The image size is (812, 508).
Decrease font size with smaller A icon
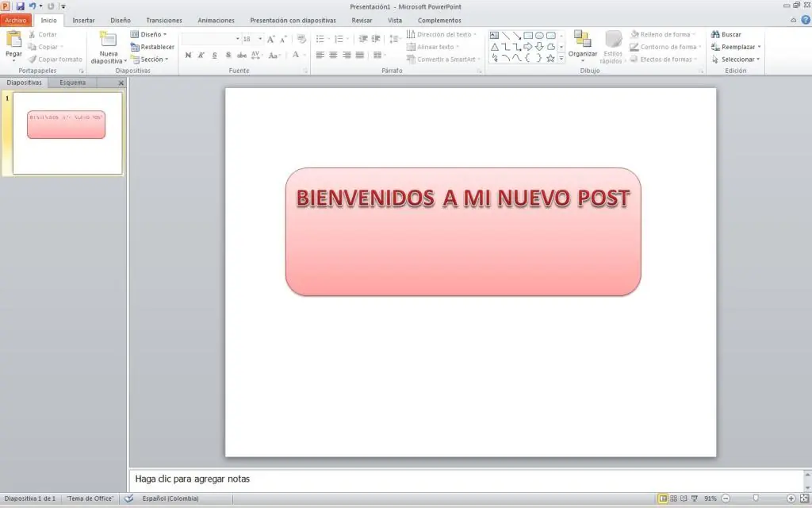point(283,40)
